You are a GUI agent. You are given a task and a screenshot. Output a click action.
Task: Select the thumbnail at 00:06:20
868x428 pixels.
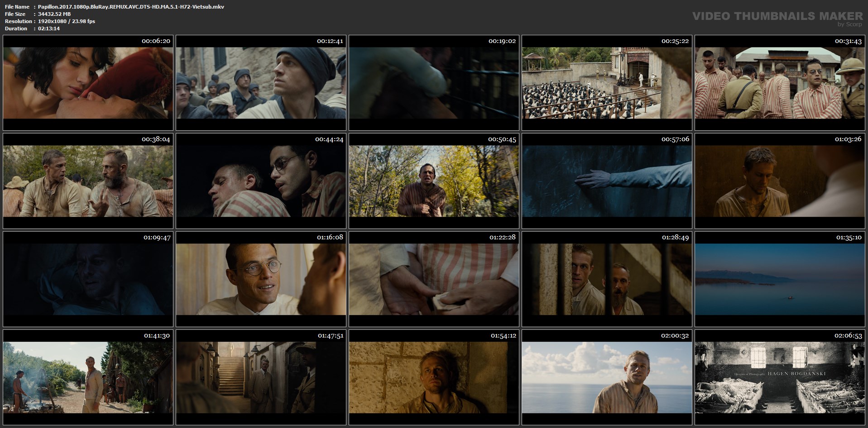(x=88, y=83)
